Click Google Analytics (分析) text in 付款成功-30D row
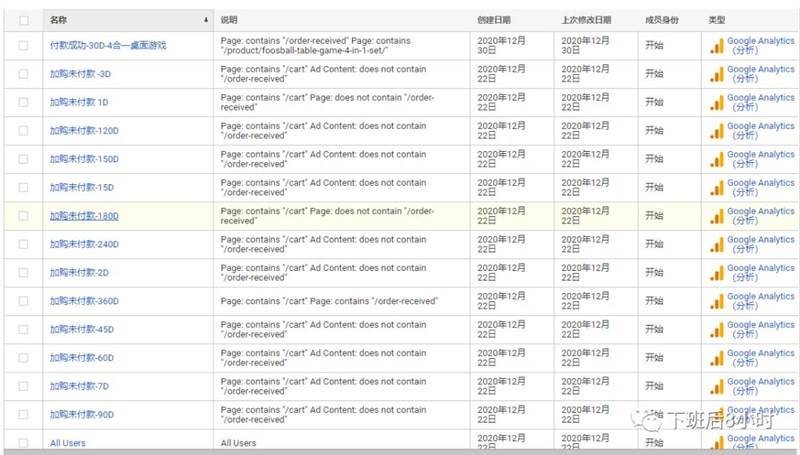The image size is (800, 455). coord(761,45)
